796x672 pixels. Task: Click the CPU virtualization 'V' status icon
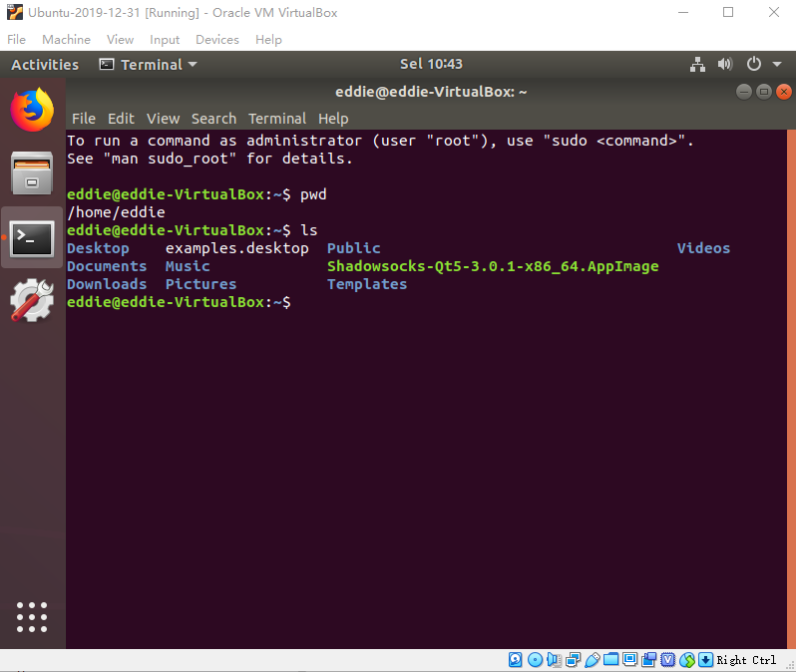(668, 660)
